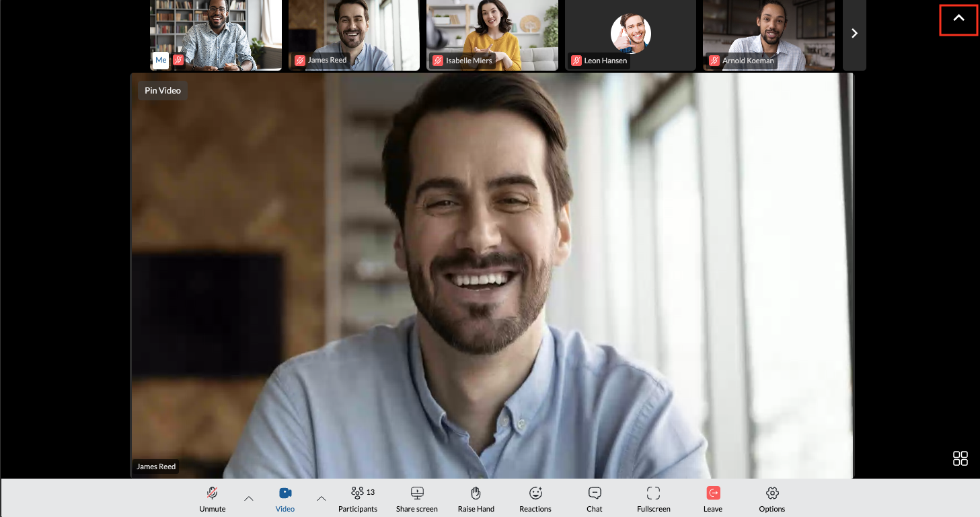The height and width of the screenshot is (517, 980).
Task: Show next participants with right arrow
Action: pos(854,34)
